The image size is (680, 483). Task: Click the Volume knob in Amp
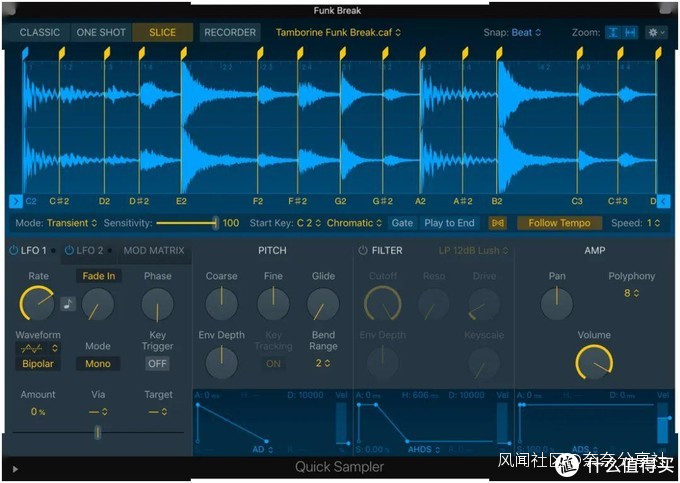click(593, 362)
